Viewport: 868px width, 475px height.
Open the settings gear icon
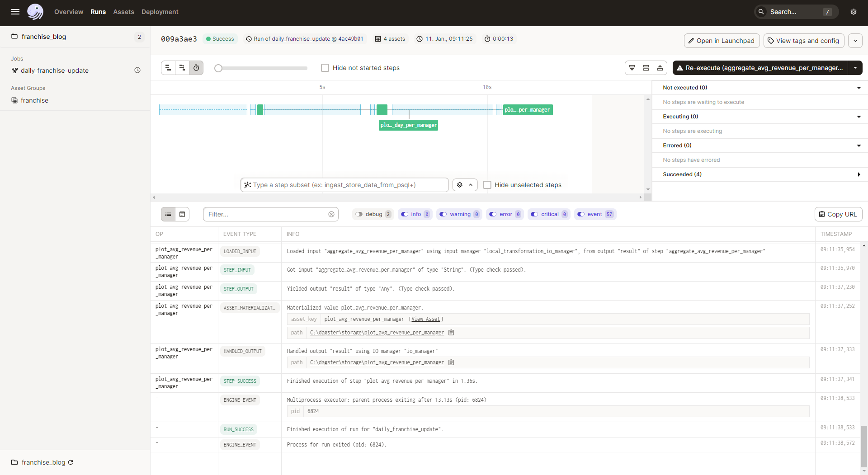click(x=854, y=12)
